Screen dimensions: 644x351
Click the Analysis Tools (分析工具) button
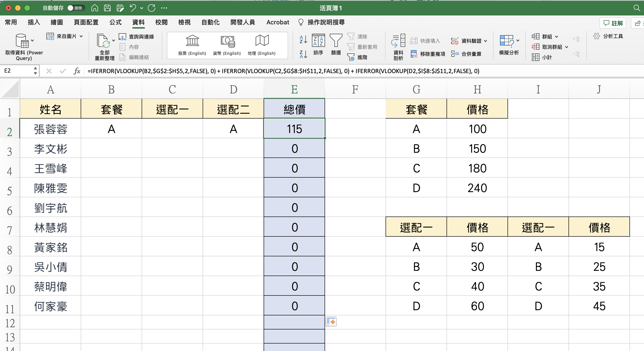point(608,36)
